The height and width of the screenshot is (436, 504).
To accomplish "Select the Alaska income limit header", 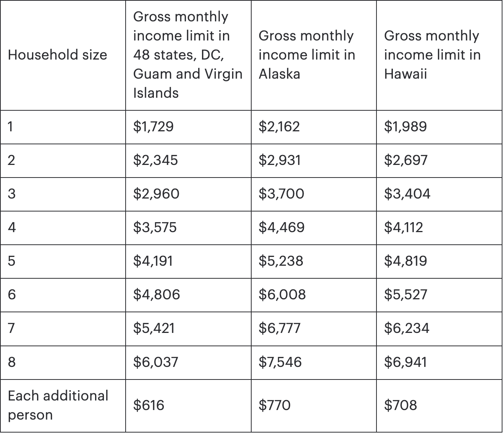I will point(307,55).
